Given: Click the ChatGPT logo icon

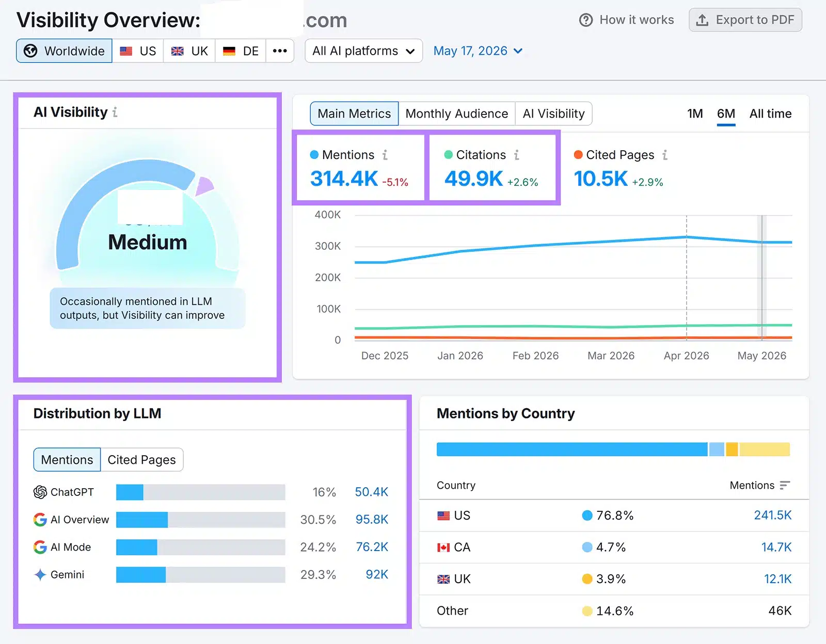Looking at the screenshot, I should 40,492.
